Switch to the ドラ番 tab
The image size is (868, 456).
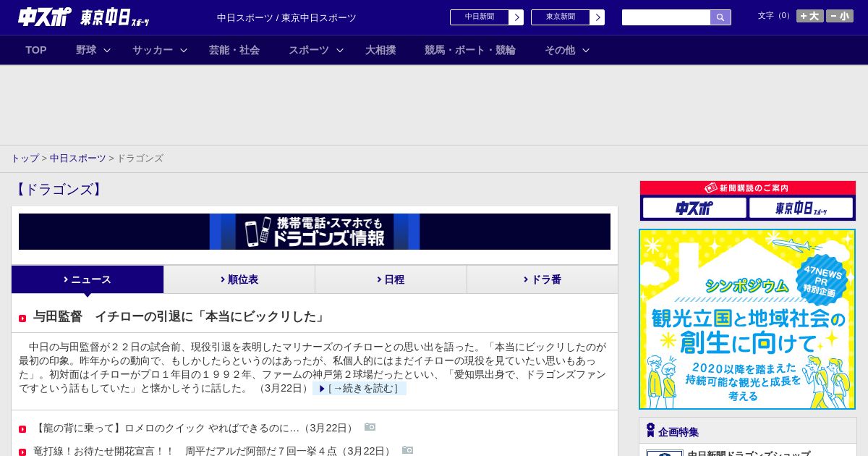point(542,279)
